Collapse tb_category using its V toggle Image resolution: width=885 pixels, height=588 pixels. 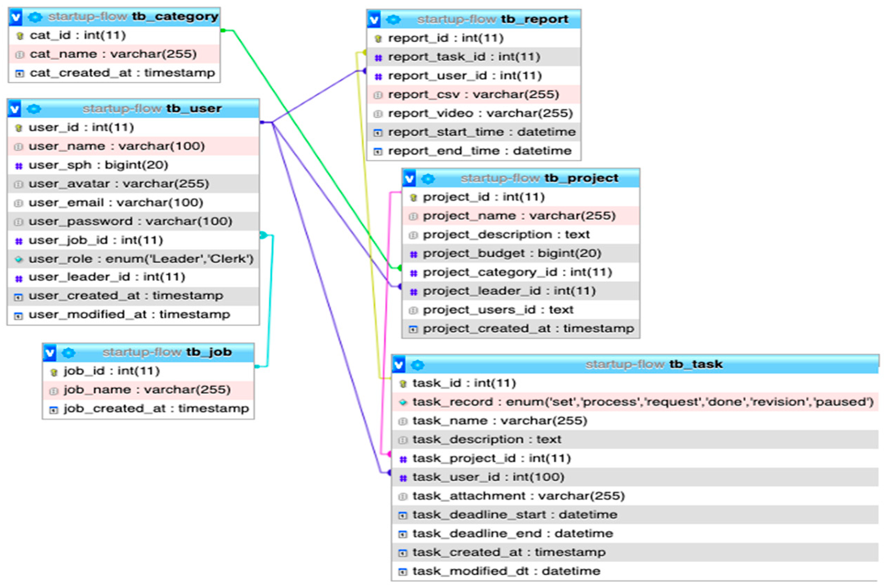pos(15,17)
